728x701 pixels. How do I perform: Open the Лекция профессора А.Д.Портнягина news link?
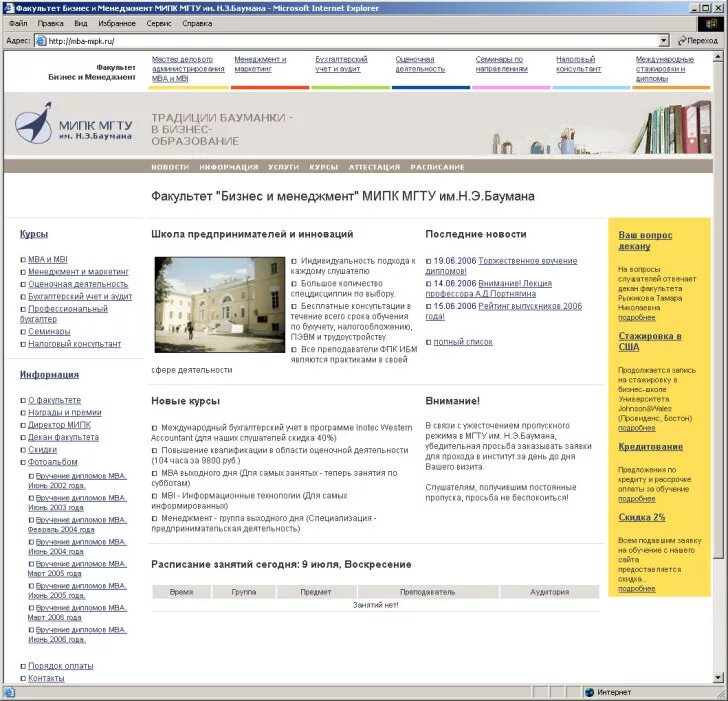pos(489,288)
